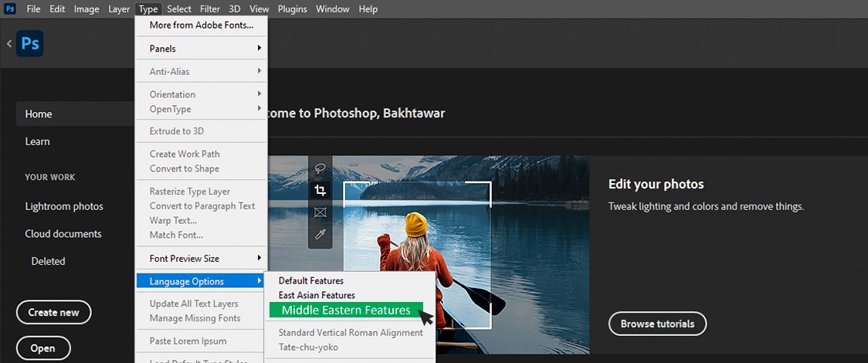This screenshot has width=868, height=363.
Task: Expand the Panels submenu
Action: [x=201, y=49]
